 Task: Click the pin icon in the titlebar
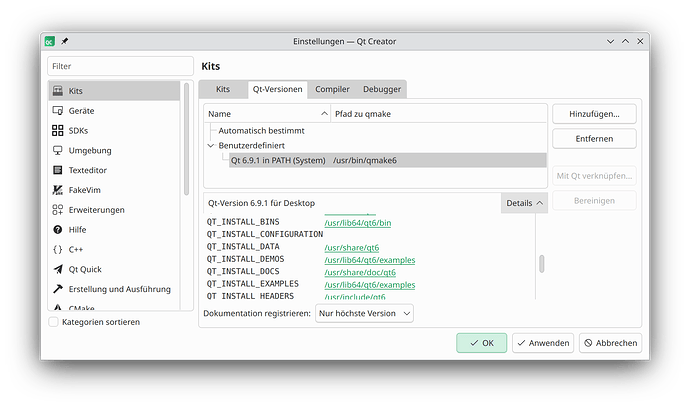(64, 41)
